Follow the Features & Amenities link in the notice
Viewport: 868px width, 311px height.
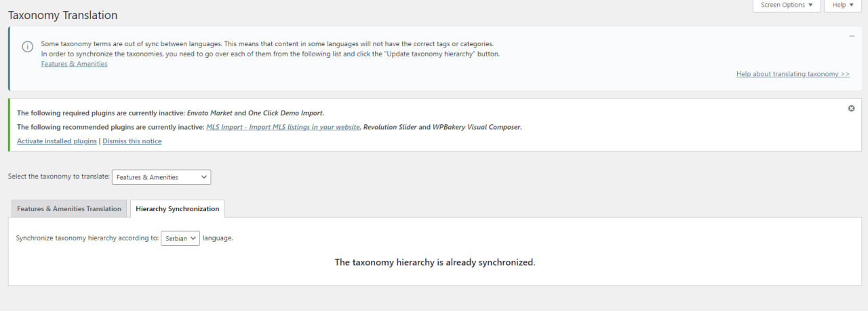74,64
